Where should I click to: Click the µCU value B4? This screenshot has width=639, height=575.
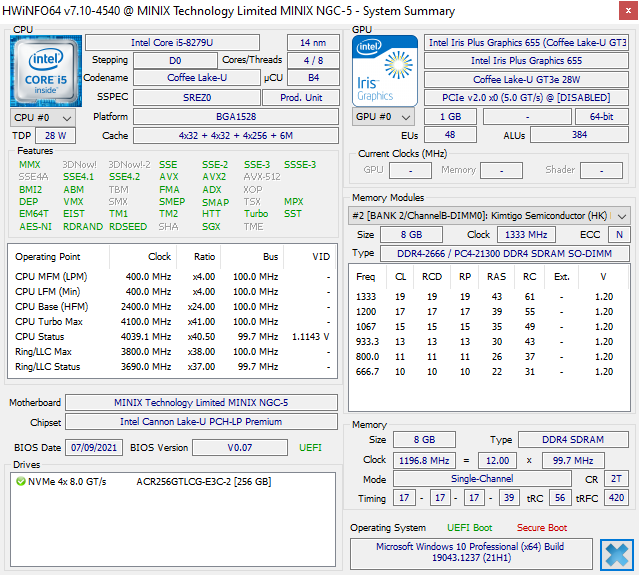313,77
